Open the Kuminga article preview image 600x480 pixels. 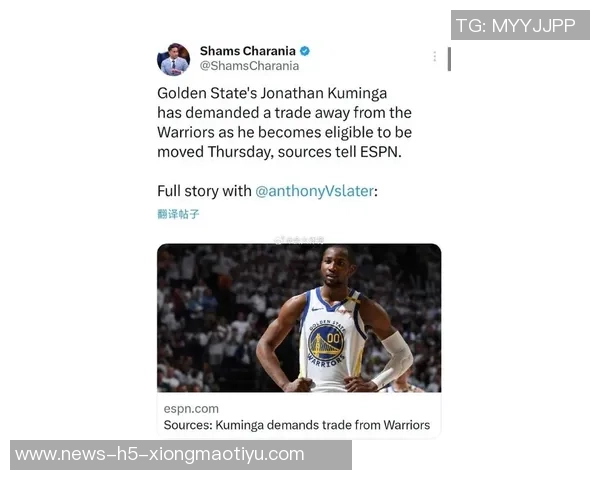click(299, 318)
